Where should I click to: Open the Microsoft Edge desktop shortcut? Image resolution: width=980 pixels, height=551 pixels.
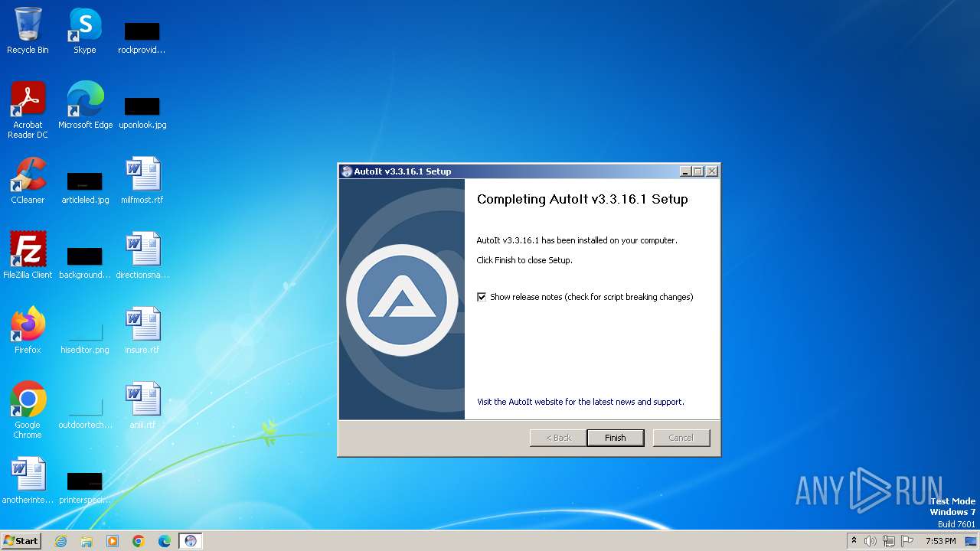point(85,106)
